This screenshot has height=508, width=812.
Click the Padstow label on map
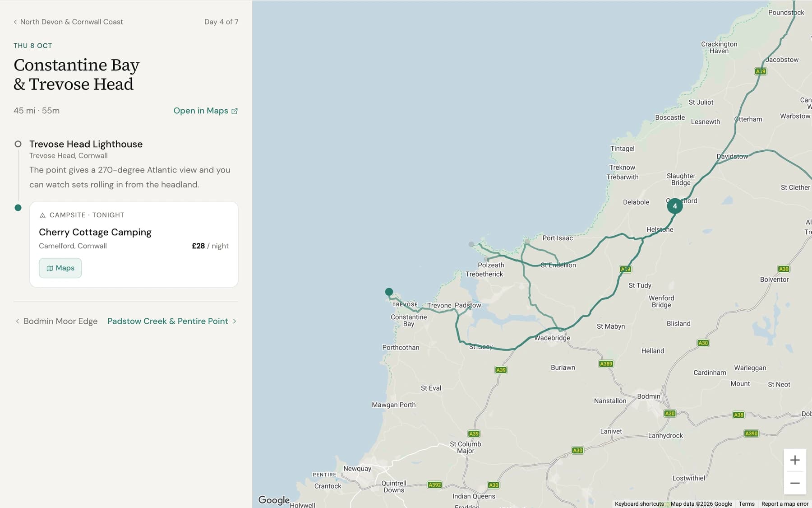pyautogui.click(x=468, y=305)
